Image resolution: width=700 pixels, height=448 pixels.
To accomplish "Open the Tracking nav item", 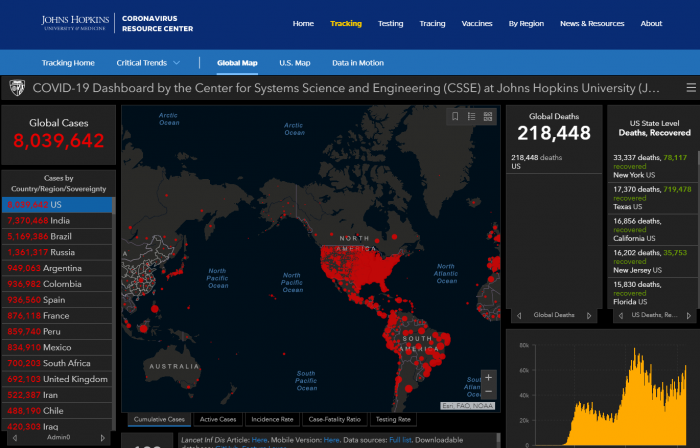I will coord(346,24).
